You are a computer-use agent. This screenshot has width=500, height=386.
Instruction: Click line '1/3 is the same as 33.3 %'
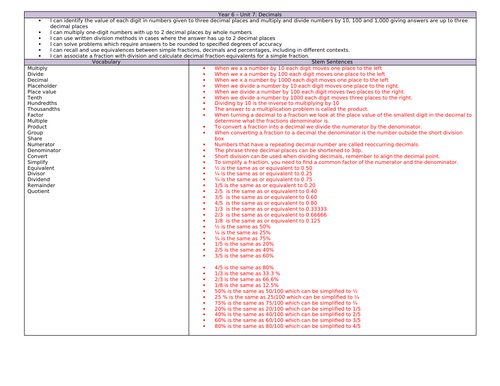click(x=247, y=274)
